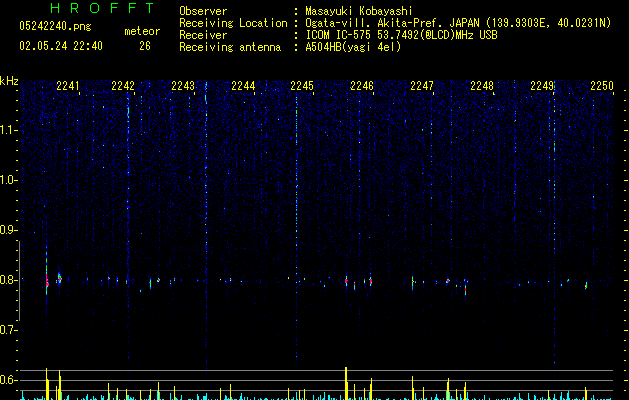Click the gray frequency range bar beside 0.8
Screen dimensions: 629x400
(20, 280)
